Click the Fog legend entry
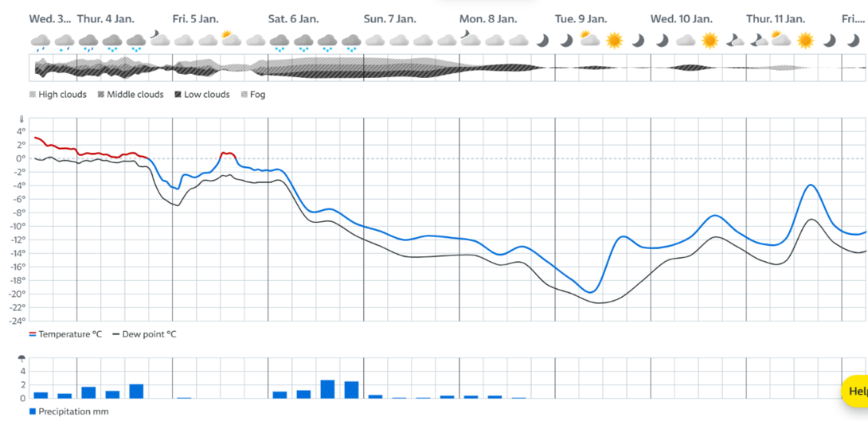Viewport: 868px width, 421px height. pyautogui.click(x=253, y=95)
